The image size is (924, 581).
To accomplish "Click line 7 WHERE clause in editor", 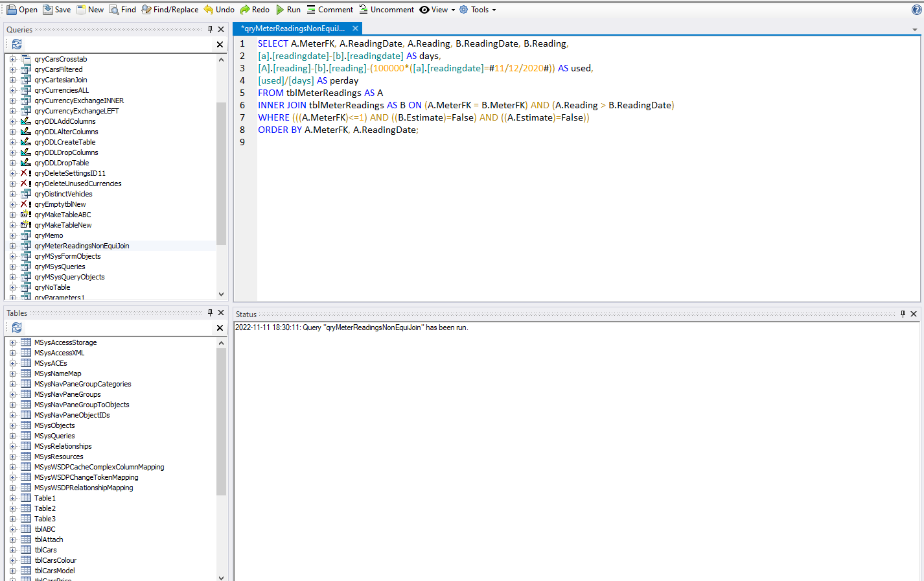I will click(424, 117).
